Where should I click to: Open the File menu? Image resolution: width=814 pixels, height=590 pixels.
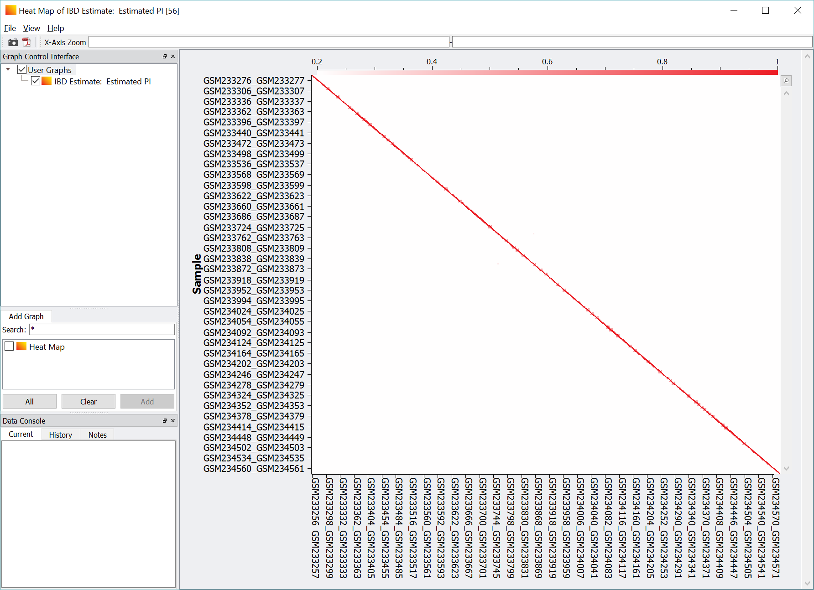9,28
